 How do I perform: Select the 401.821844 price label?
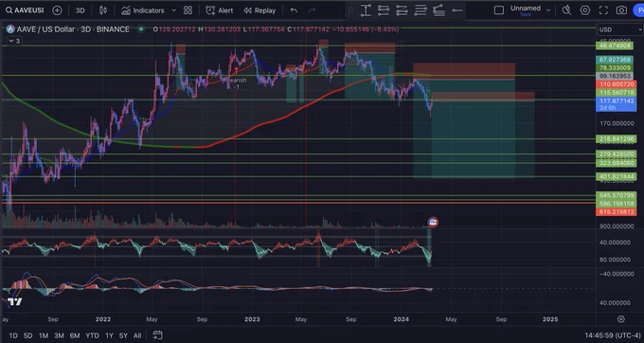click(617, 176)
